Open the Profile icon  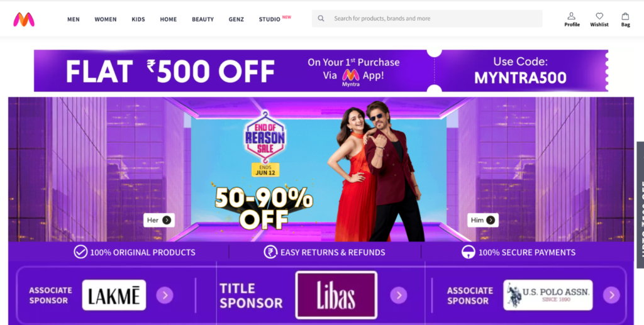(571, 16)
